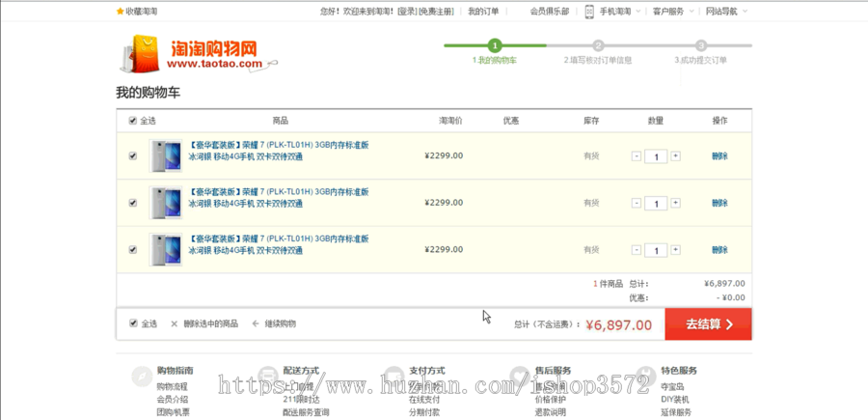Click the 继续购物 text link
The height and width of the screenshot is (420, 868).
280,323
